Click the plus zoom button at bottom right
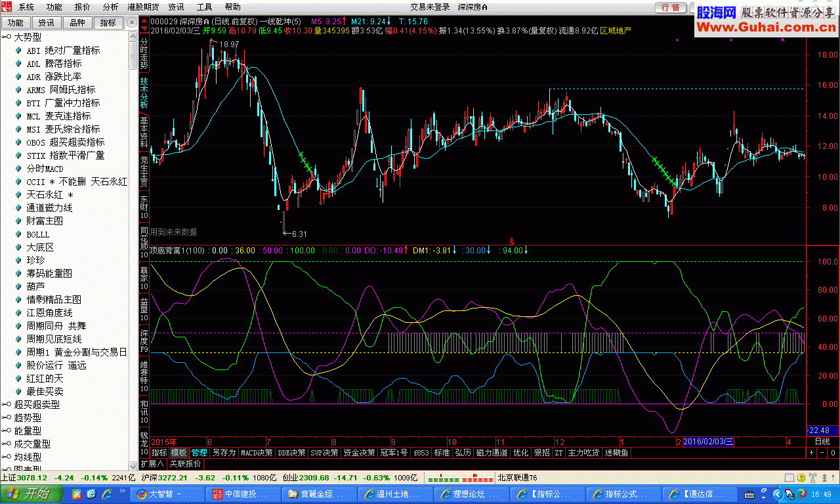This screenshot has width=840, height=504. (x=811, y=453)
